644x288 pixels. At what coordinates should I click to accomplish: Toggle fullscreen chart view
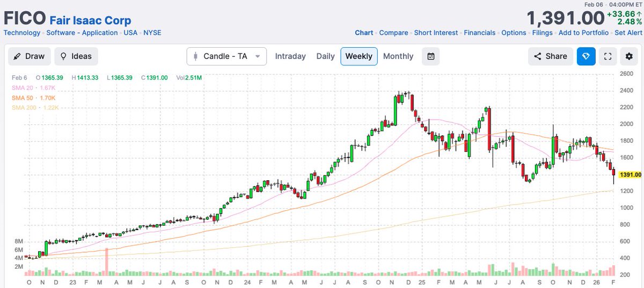[608, 56]
